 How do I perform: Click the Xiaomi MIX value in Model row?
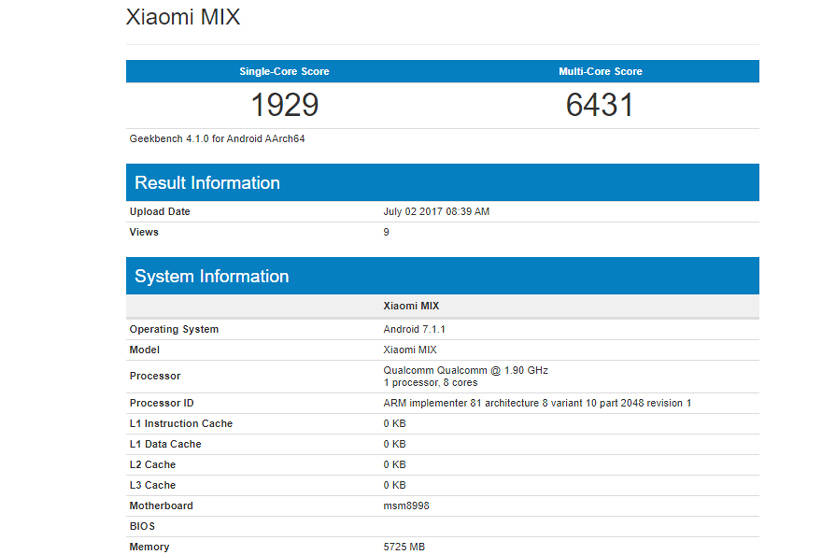[x=410, y=350]
